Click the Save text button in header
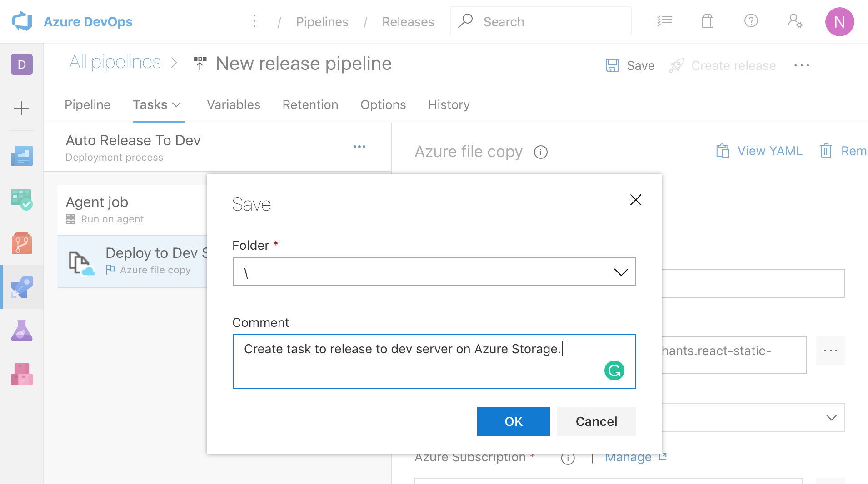The width and height of the screenshot is (868, 484). pyautogui.click(x=641, y=66)
